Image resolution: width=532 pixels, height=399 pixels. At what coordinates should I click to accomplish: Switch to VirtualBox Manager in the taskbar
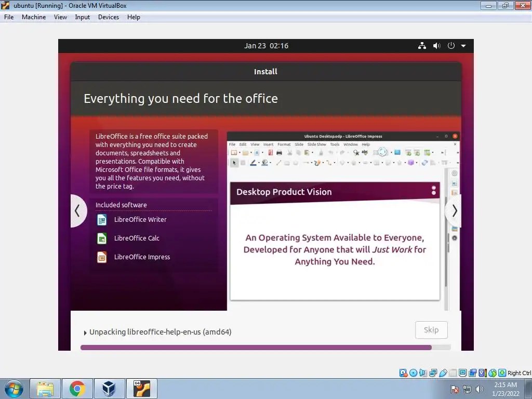(x=109, y=389)
